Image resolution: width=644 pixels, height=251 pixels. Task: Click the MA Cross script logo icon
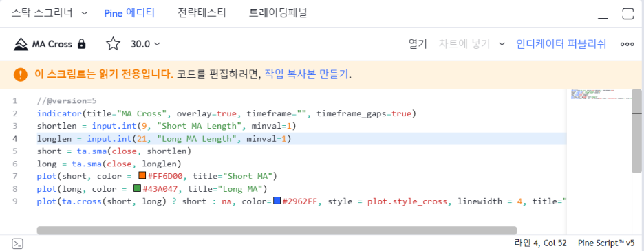pyautogui.click(x=21, y=44)
